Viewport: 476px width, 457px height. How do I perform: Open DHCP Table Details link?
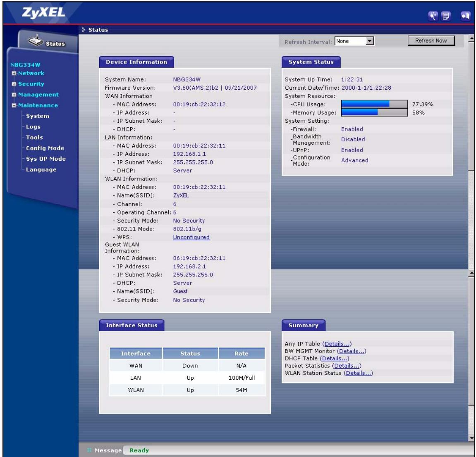pos(335,358)
